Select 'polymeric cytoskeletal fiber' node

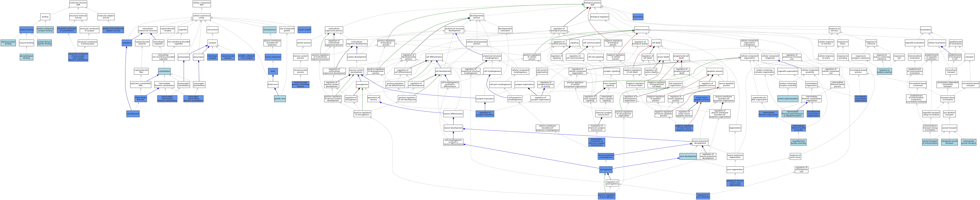pos(141,85)
